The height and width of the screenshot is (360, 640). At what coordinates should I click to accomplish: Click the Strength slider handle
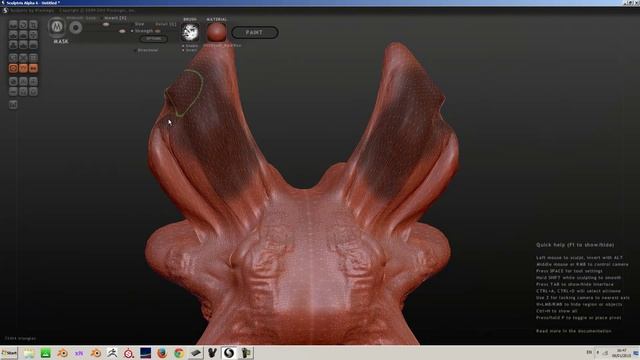122,31
